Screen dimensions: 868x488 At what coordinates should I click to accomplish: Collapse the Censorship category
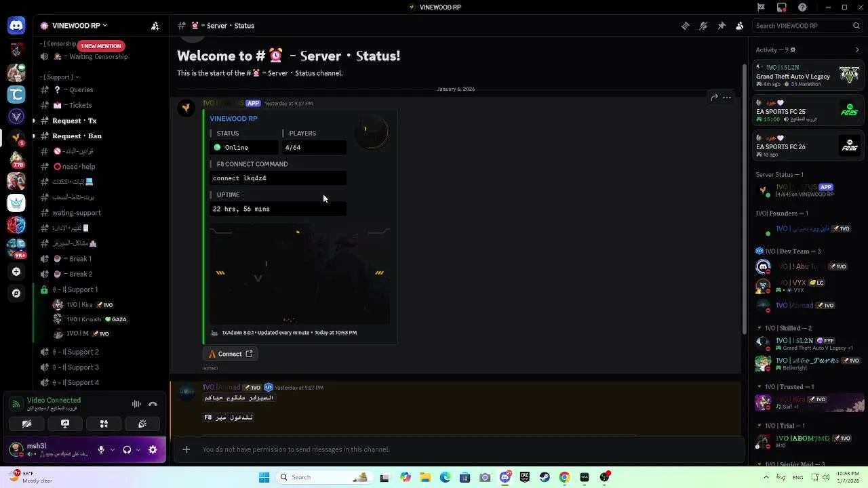[58, 44]
